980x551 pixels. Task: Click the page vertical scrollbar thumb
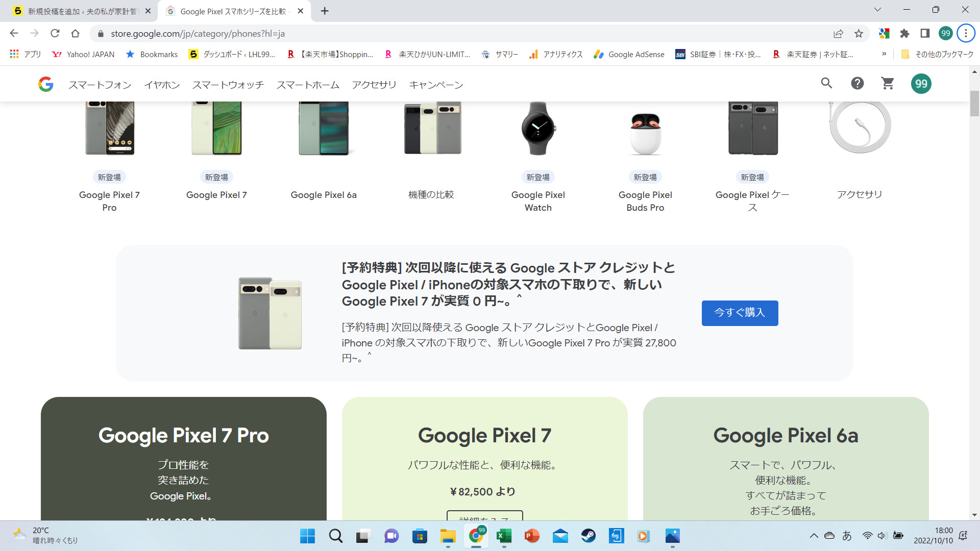pyautogui.click(x=974, y=104)
